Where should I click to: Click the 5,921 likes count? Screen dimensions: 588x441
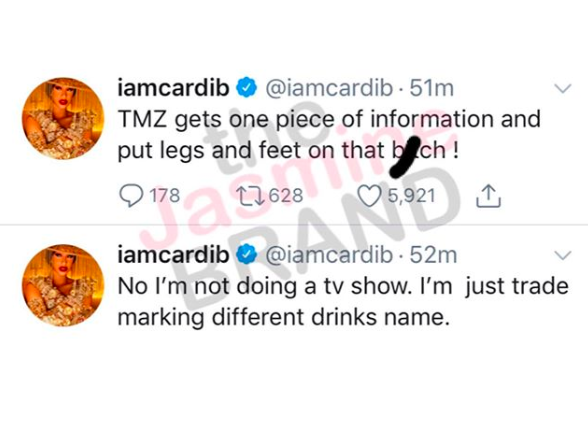click(411, 196)
